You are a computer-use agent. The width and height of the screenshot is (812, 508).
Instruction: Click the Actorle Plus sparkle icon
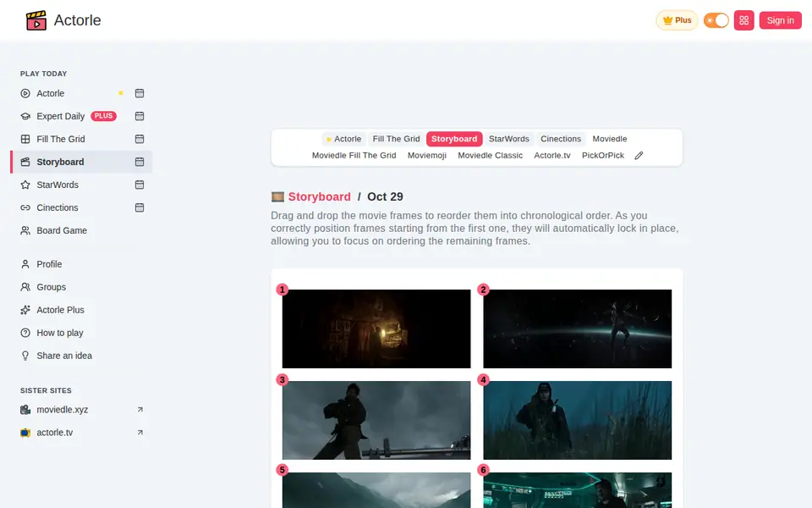(25, 310)
